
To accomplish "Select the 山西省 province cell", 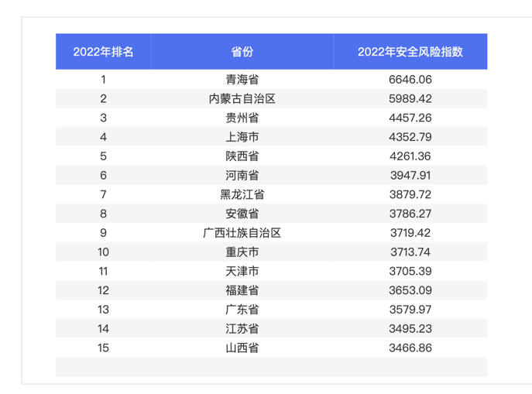I will tap(242, 348).
